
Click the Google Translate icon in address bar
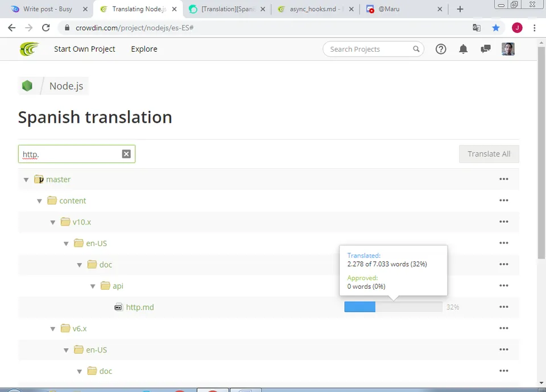coord(477,28)
